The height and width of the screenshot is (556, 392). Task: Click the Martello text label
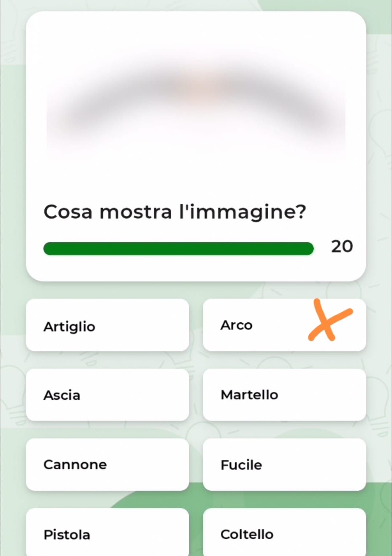[x=249, y=395]
